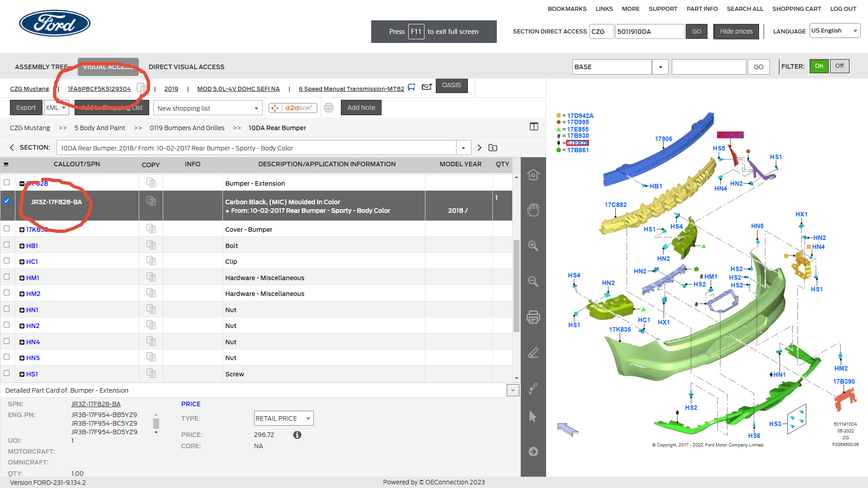Open the Shopping Cart menu
Image resolution: width=868 pixels, height=488 pixels.
coord(797,9)
